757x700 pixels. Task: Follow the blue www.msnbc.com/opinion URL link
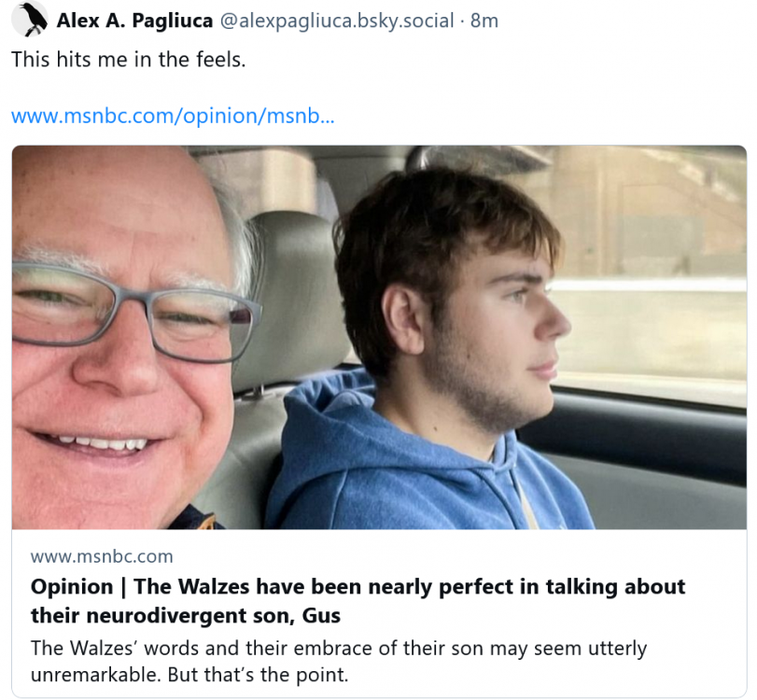[x=173, y=117]
